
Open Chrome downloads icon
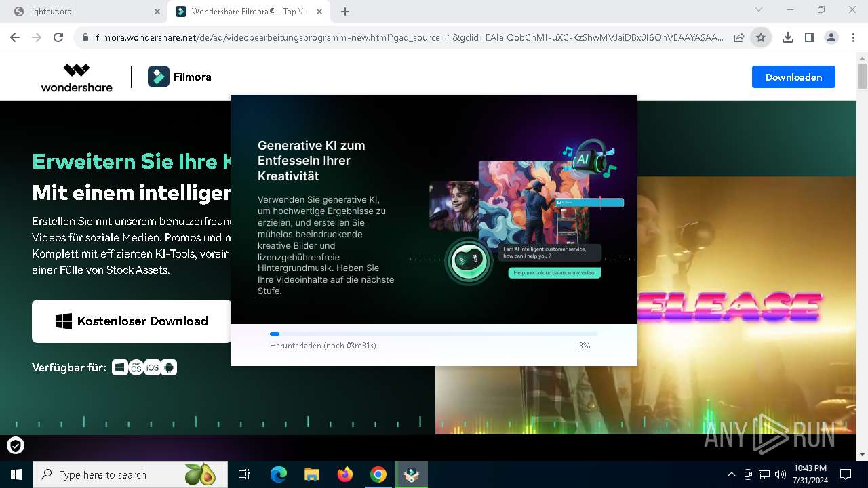(x=787, y=38)
